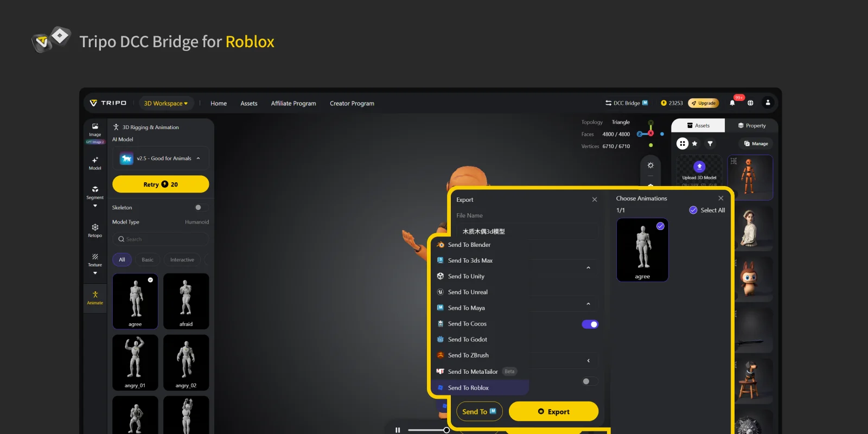Open the Image tool in left sidebar
868x434 pixels.
95,129
